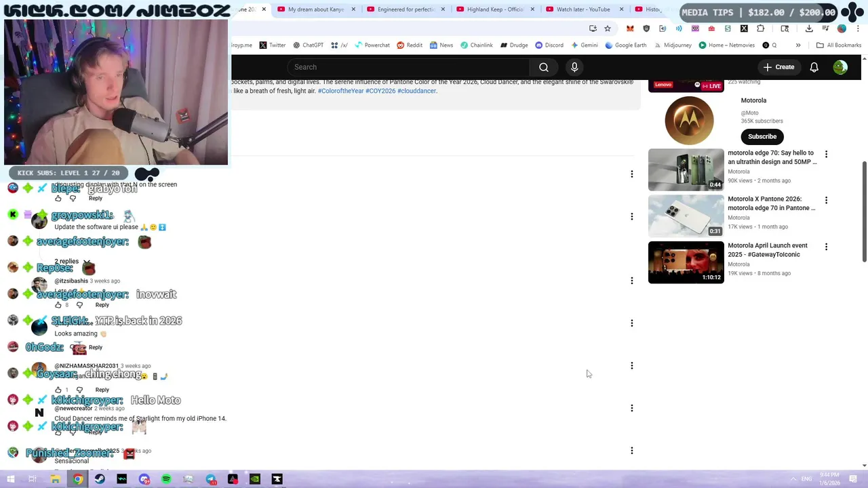Switch to Engineered for perfection tab

(406, 9)
